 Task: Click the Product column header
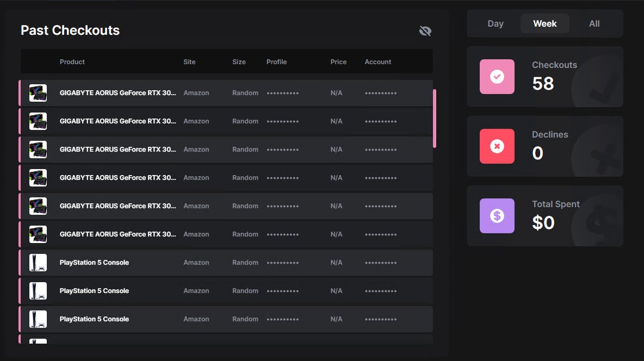pyautogui.click(x=72, y=62)
